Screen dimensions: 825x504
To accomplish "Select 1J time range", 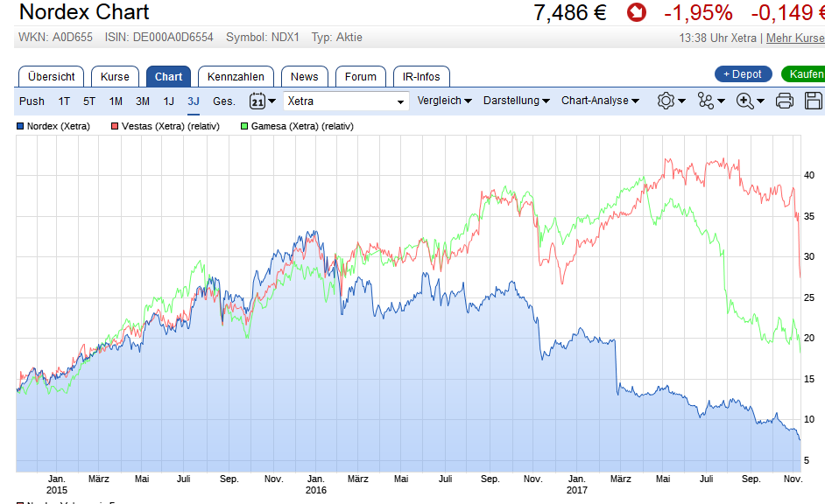I will coord(168,101).
